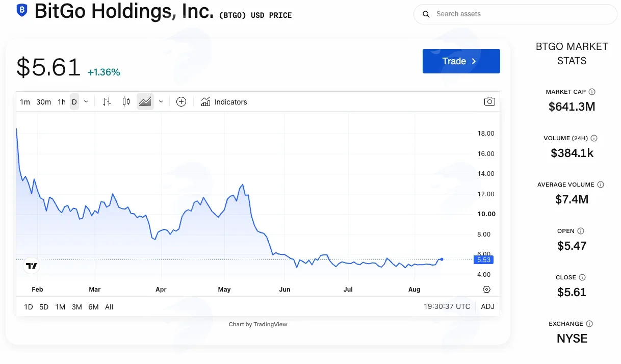This screenshot has height=364, width=621.
Task: Switch to bars chart style
Action: pos(107,102)
